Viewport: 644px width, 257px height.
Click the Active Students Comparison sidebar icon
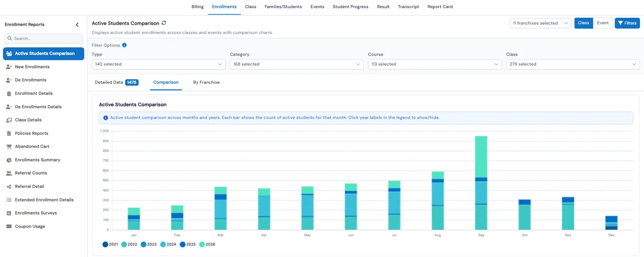point(9,53)
